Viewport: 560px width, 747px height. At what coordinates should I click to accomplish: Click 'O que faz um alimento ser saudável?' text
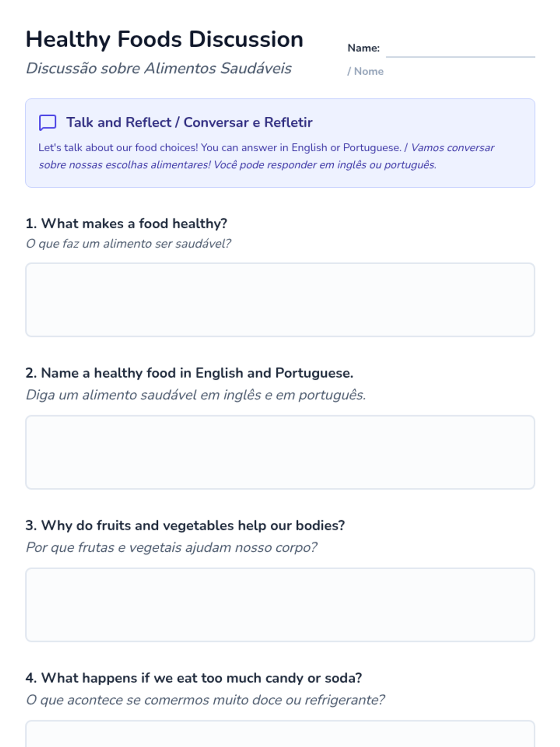pyautogui.click(x=128, y=244)
